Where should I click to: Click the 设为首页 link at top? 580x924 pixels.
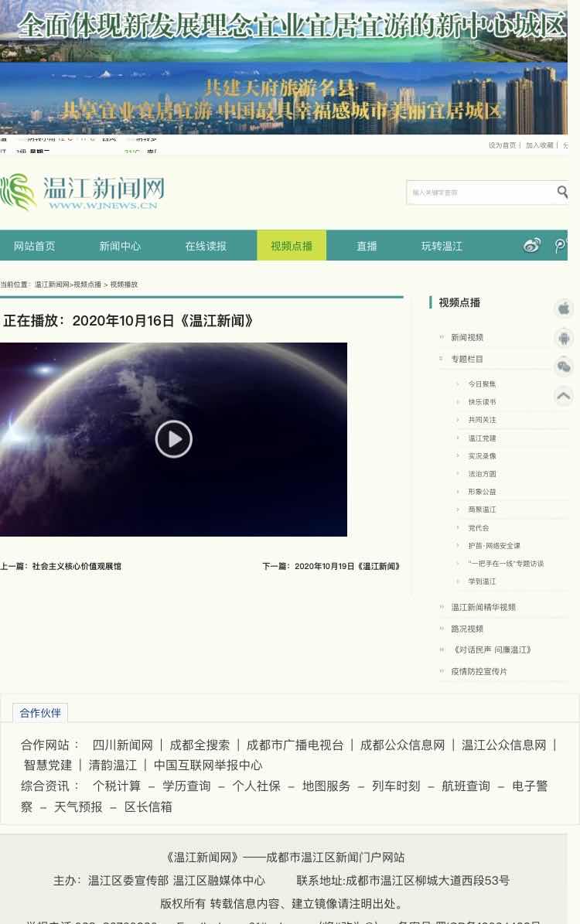(x=502, y=145)
